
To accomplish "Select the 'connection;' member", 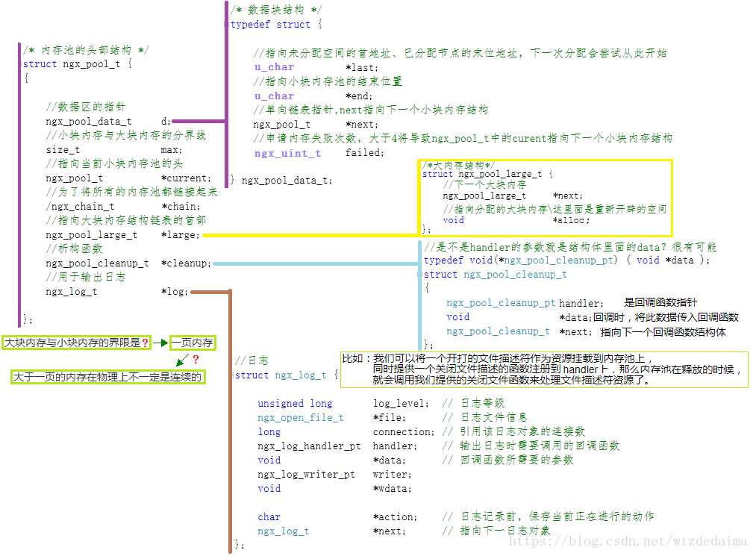I will coord(404,431).
